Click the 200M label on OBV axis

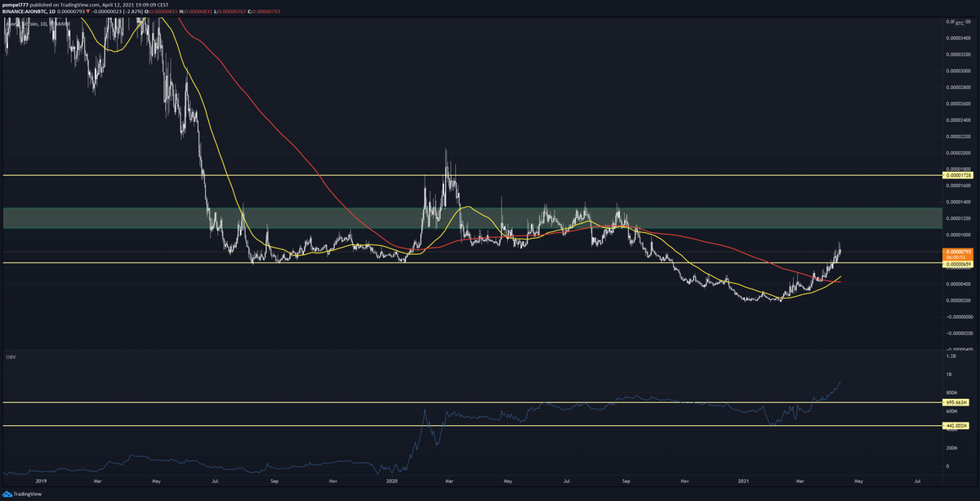click(x=952, y=448)
